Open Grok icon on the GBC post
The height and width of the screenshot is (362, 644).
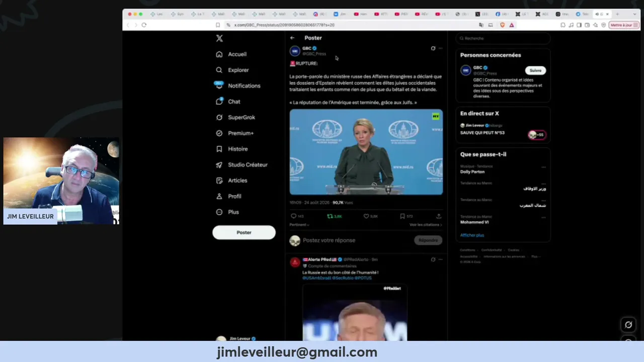tap(433, 48)
